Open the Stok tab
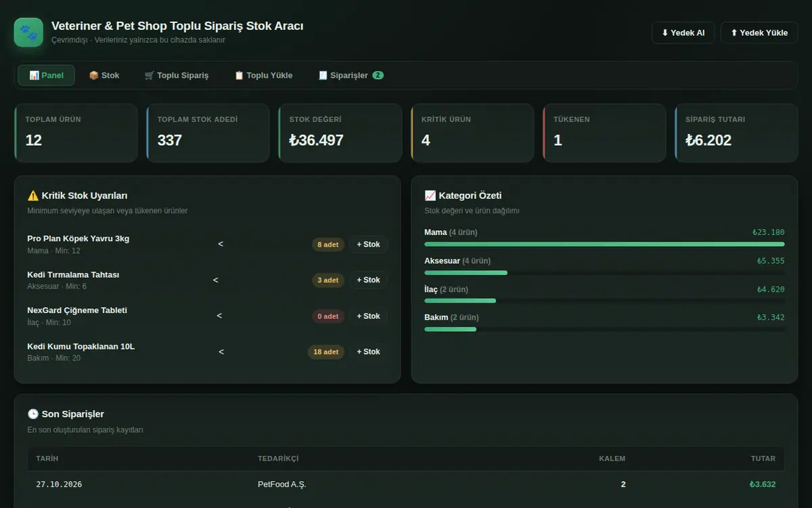Viewport: 812px width, 508px height. [x=104, y=75]
